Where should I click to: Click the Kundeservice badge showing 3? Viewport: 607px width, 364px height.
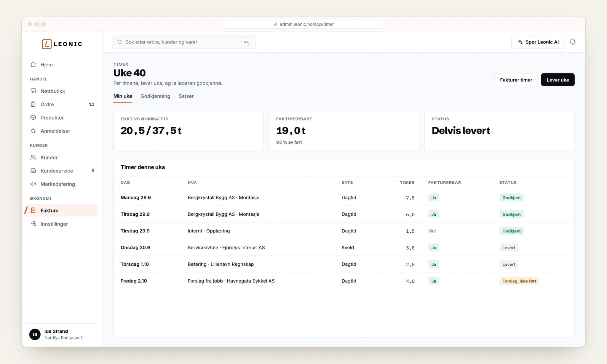click(93, 171)
